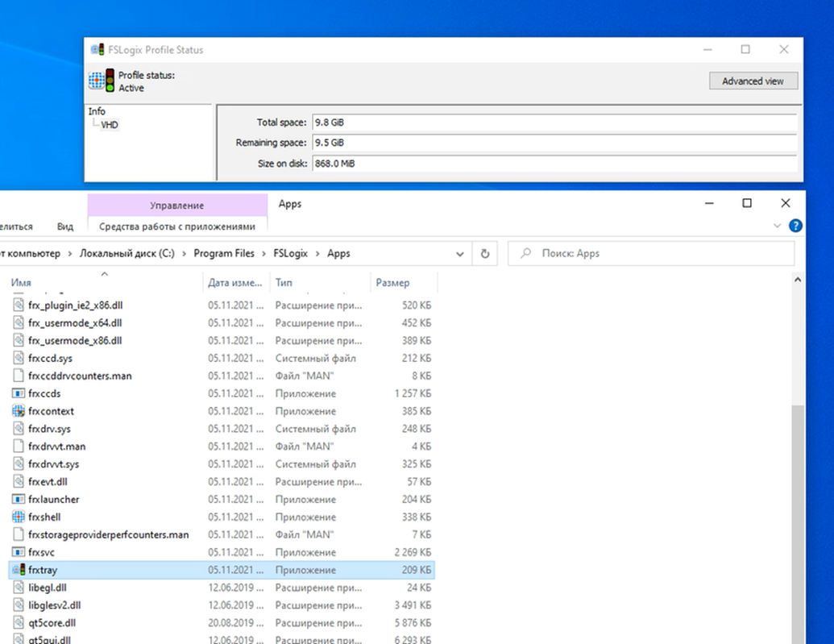Open the address bar history dropdown
This screenshot has height=644, width=834.
coord(460,253)
